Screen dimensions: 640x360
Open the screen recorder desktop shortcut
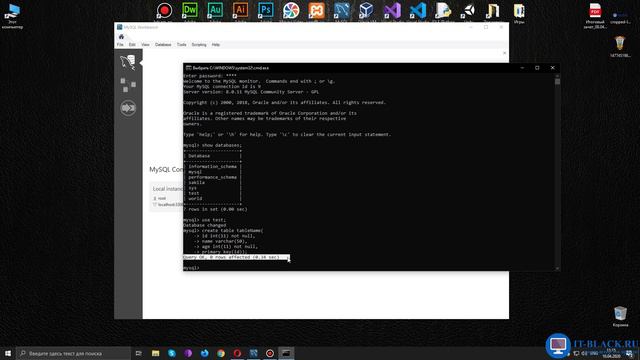[164, 11]
